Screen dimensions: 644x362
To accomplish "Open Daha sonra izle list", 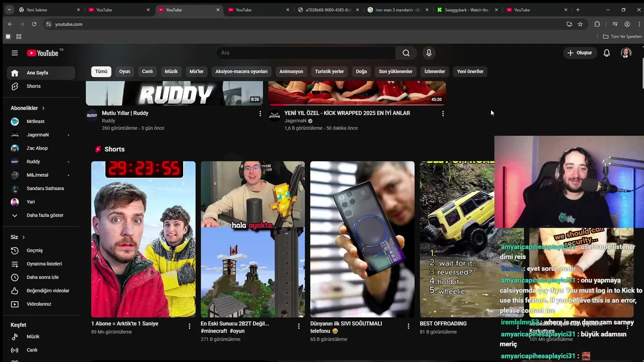I will pos(41,277).
